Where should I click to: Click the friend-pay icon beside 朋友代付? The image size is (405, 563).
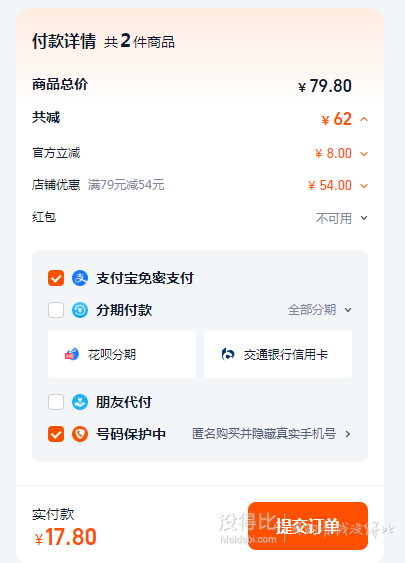(x=80, y=402)
